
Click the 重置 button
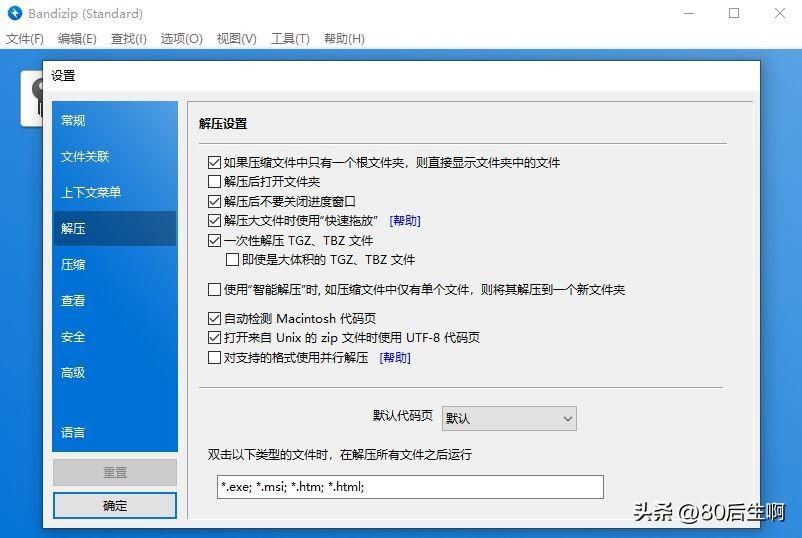(115, 473)
